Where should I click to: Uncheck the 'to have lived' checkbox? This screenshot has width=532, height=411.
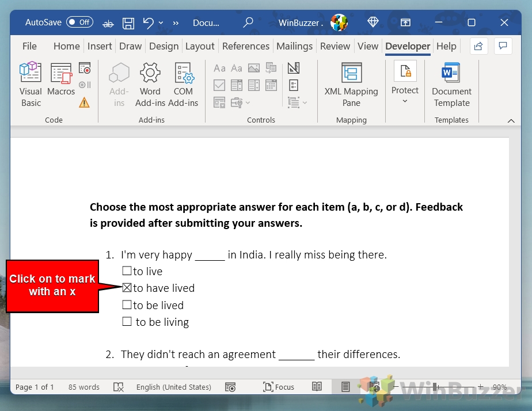click(x=127, y=287)
